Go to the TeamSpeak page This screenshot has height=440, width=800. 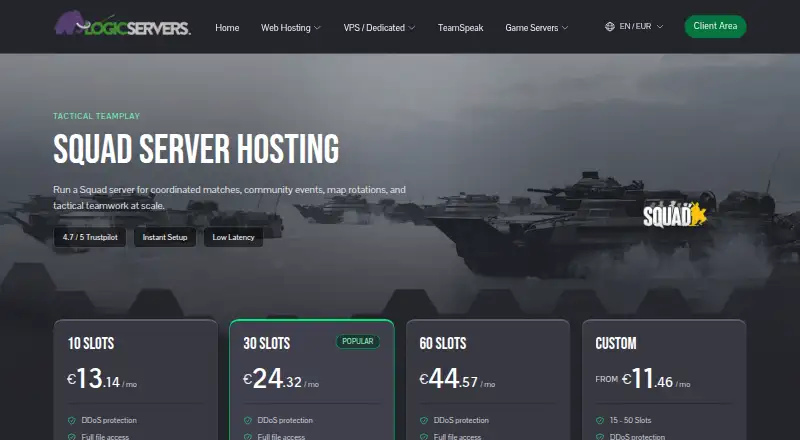[460, 28]
